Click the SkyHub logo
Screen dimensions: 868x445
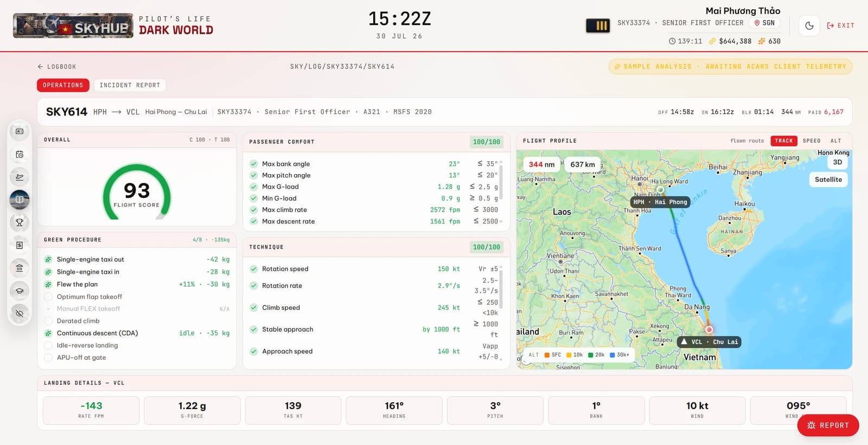point(73,26)
